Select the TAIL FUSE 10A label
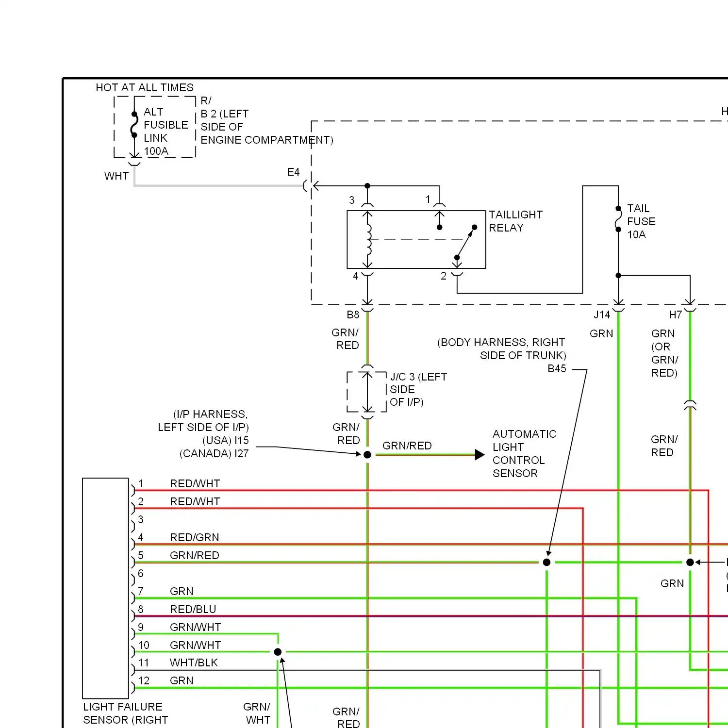The height and width of the screenshot is (728, 728). coord(641,221)
